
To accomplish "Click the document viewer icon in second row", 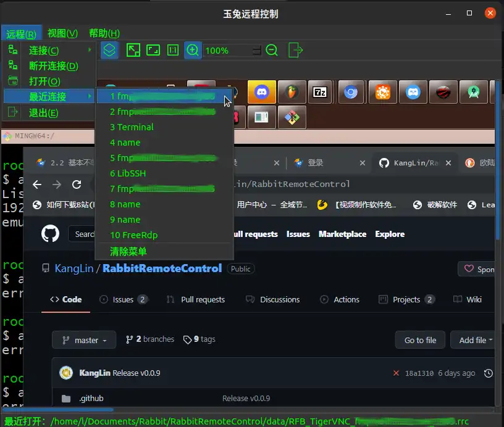I will pos(262,117).
